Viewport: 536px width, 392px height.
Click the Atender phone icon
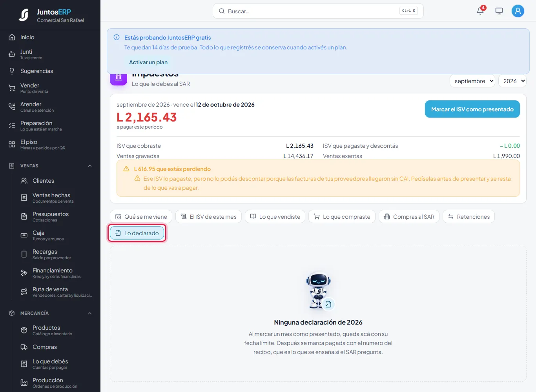coord(12,107)
